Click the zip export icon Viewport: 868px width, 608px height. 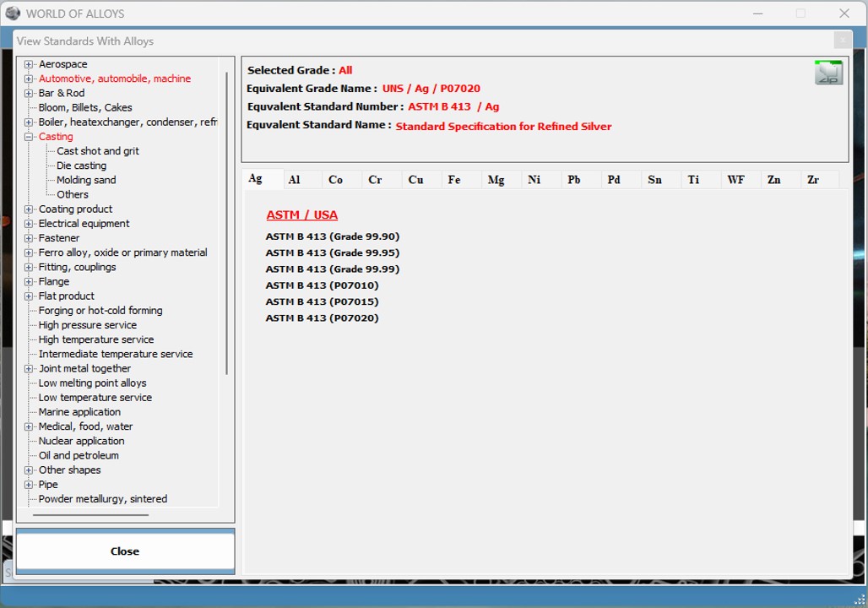[x=828, y=73]
